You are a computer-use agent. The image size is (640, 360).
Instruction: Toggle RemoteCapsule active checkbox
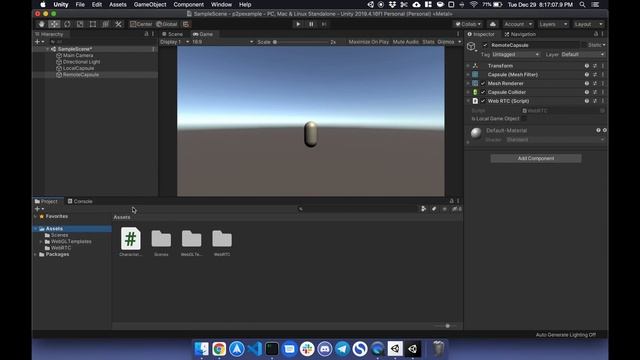[x=485, y=45]
